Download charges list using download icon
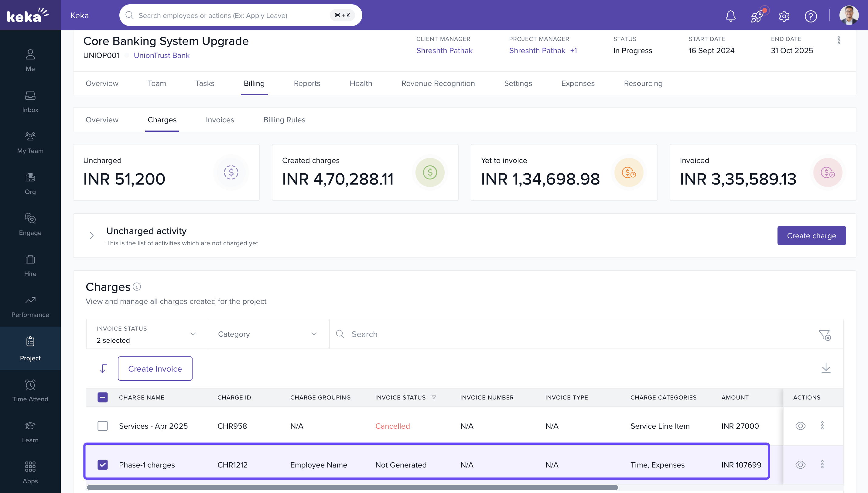Viewport: 868px width, 493px height. 826,368
